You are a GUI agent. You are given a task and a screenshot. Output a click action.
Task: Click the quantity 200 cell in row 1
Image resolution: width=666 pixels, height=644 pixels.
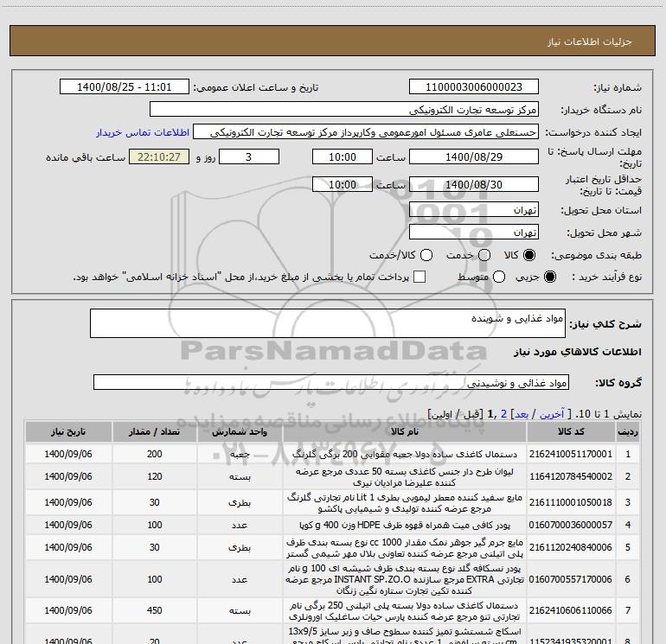click(x=154, y=454)
